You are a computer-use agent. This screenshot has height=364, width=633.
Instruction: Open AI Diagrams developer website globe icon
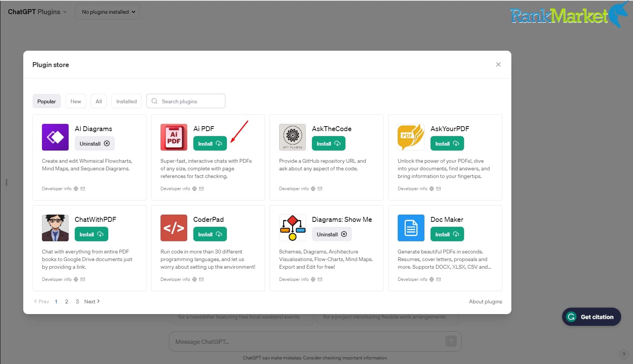(x=76, y=189)
